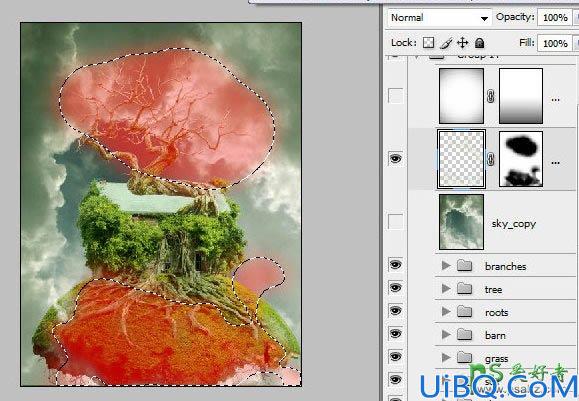Expand the grass group
The width and height of the screenshot is (579, 401).
(x=446, y=357)
